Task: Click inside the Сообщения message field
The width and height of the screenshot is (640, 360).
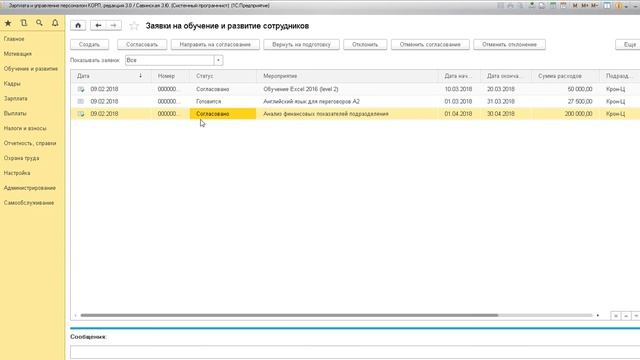Action: click(355, 352)
